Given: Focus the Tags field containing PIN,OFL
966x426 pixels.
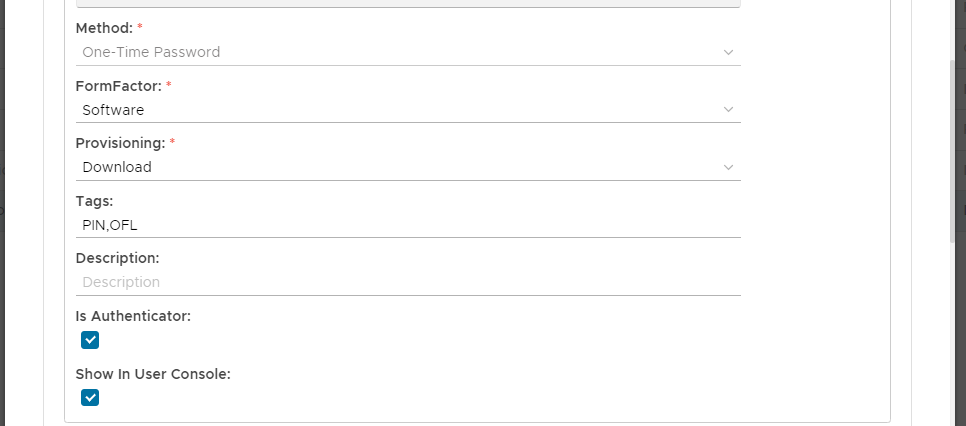Looking at the screenshot, I should click(x=400, y=225).
